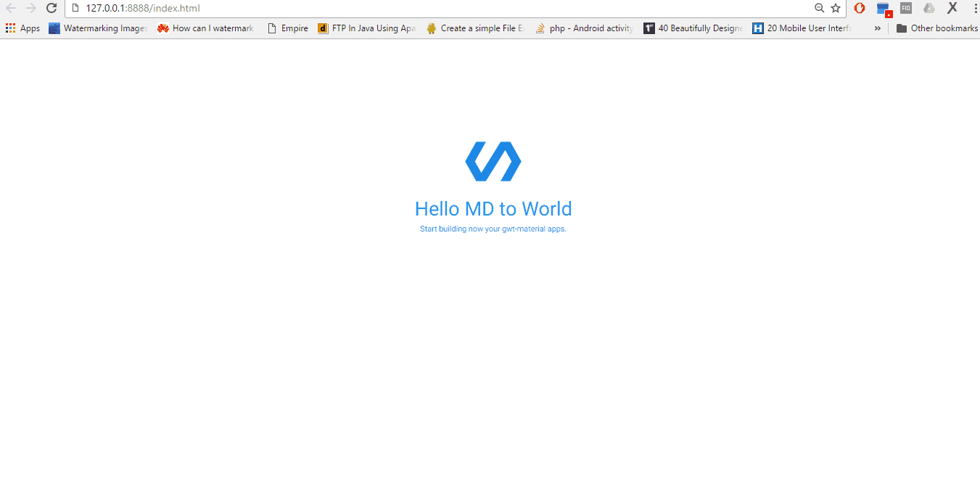Click the Start building now your gwt-material apps text

click(x=493, y=229)
